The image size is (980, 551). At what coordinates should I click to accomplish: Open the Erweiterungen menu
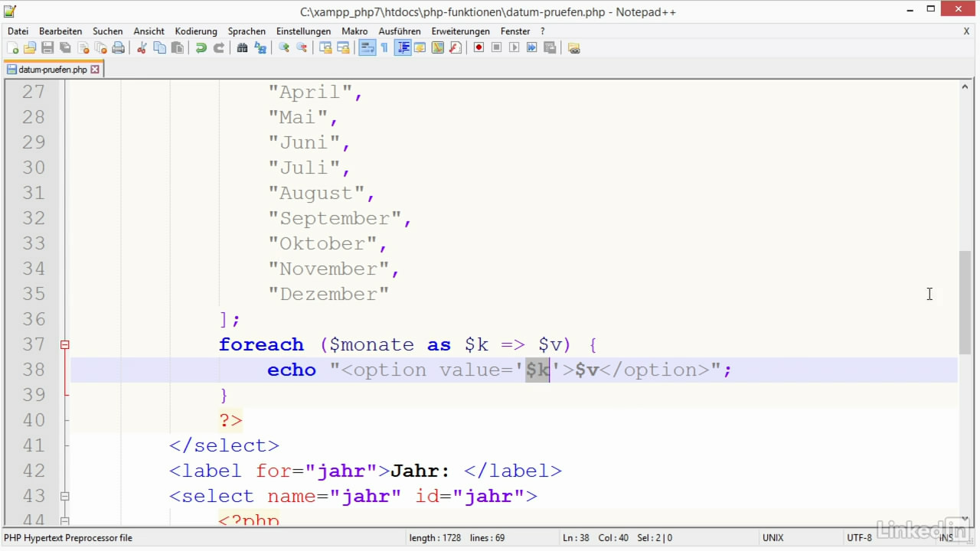tap(460, 31)
